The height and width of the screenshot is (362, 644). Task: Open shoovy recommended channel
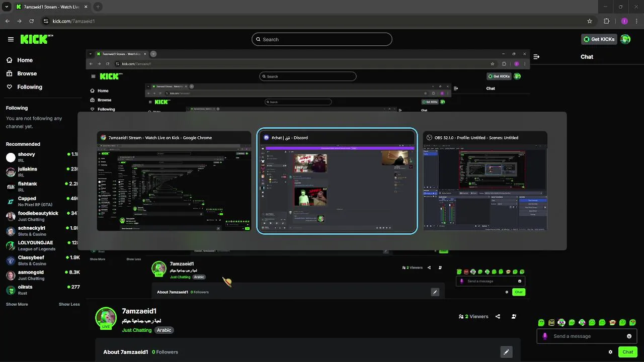43,157
